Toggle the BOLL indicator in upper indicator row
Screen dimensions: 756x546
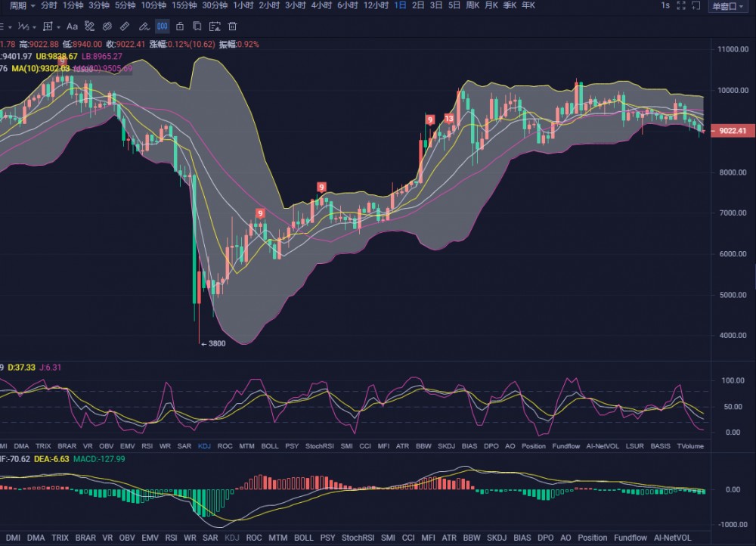tap(270, 446)
